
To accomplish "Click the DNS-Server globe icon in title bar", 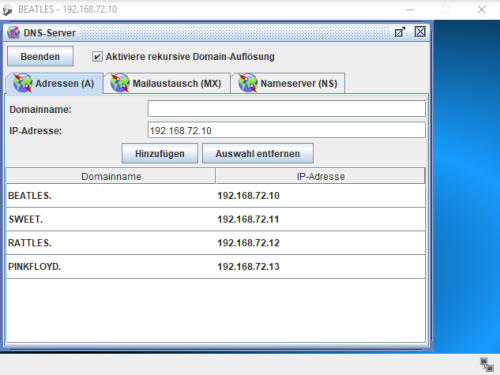I will coord(13,33).
